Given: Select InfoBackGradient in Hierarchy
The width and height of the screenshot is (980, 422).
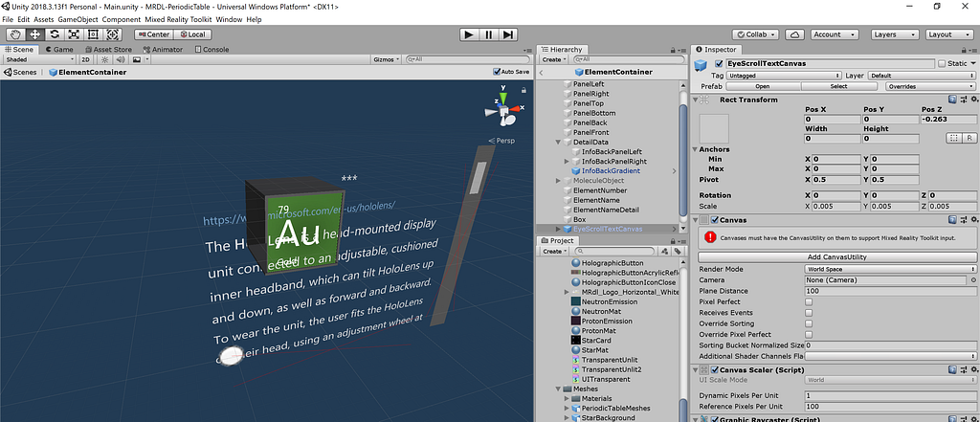Looking at the screenshot, I should tap(610, 170).
